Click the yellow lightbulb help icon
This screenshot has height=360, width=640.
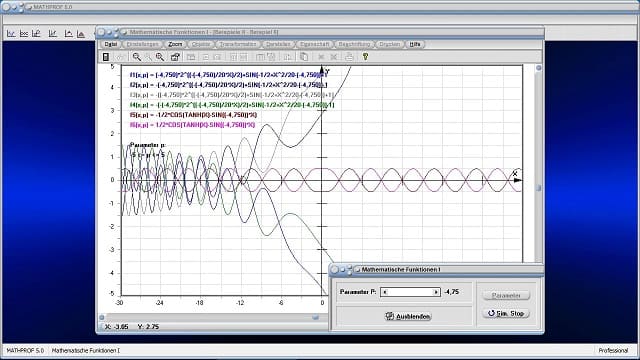pyautogui.click(x=365, y=57)
